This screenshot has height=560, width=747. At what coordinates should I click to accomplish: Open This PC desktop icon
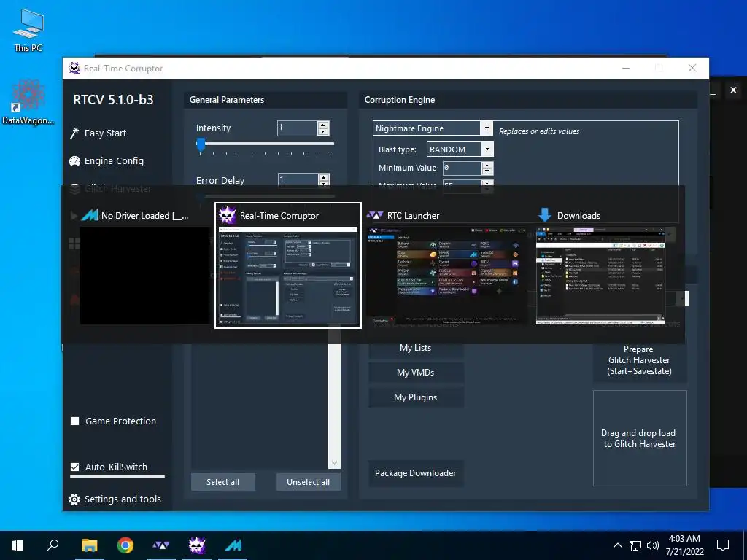(28, 31)
